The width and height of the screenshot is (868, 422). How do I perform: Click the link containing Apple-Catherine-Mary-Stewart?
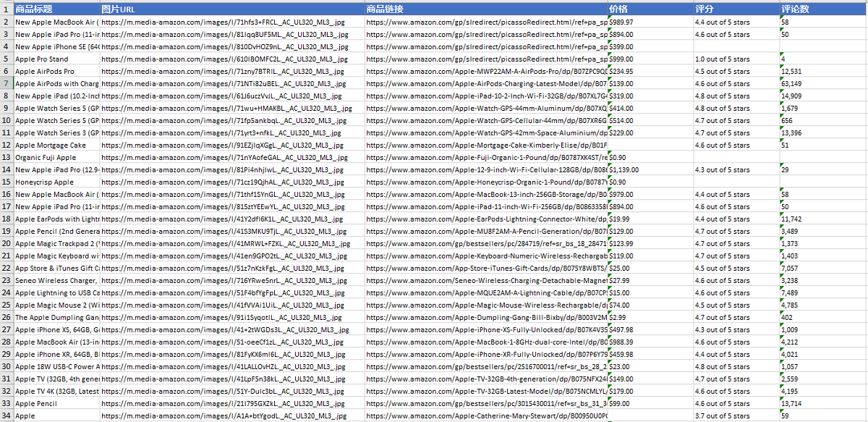click(486, 416)
